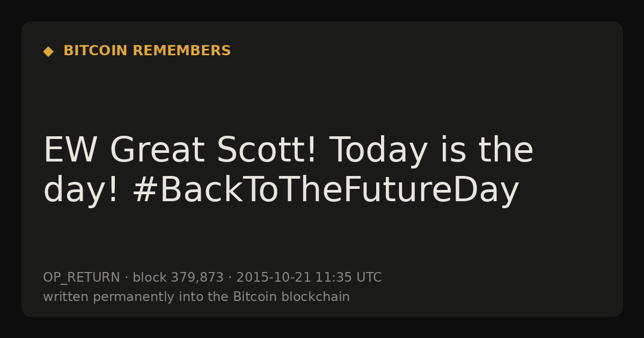Click the phrase 'Today is the'
644x338 pixels.
coord(431,151)
